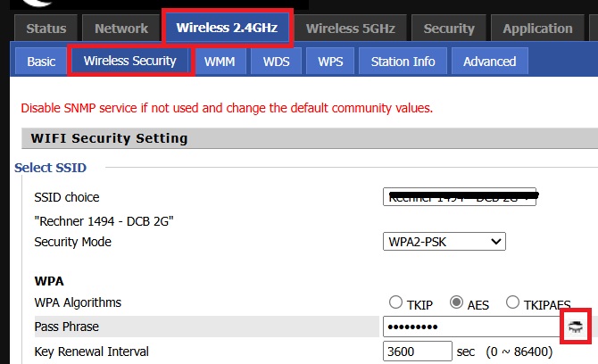The width and height of the screenshot is (598, 364).
Task: Click the Wireless 2.4GHz tab
Action: point(228,29)
